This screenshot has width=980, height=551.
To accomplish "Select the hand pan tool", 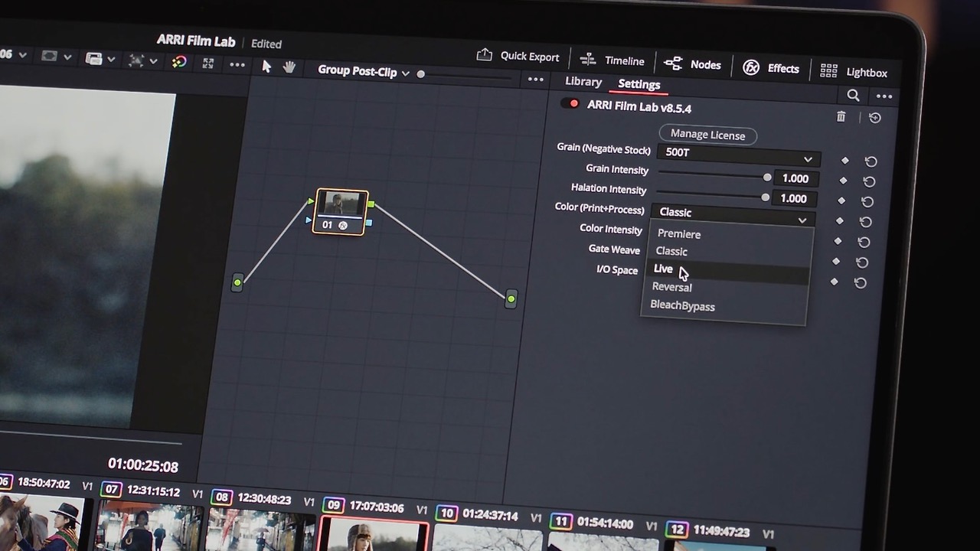I will (x=289, y=67).
